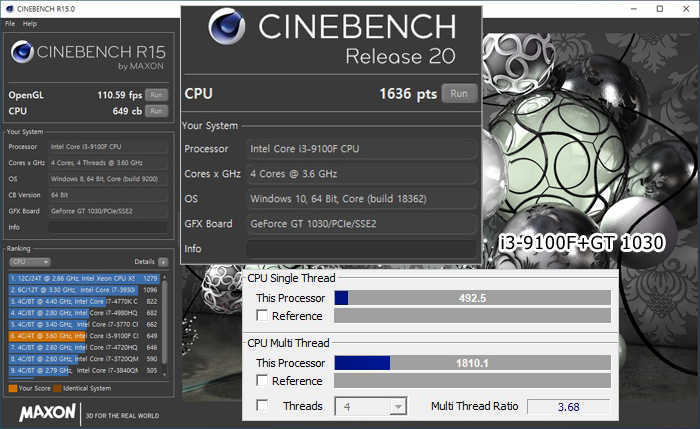Select ranking row Intel Core i7-3840QM 505
Viewport: 700px width, 429px height.
(x=84, y=371)
